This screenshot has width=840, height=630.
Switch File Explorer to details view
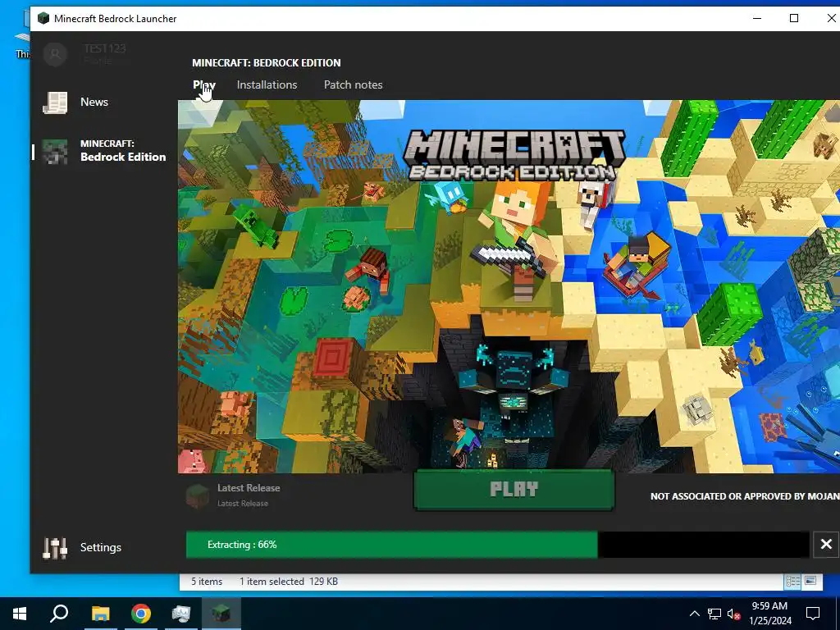(x=793, y=582)
